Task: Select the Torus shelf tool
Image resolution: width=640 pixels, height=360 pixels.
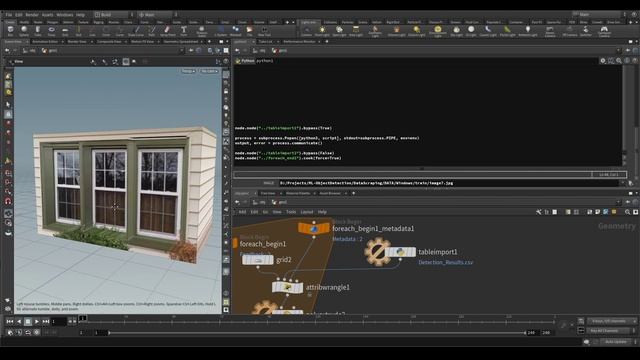Action: [51, 31]
